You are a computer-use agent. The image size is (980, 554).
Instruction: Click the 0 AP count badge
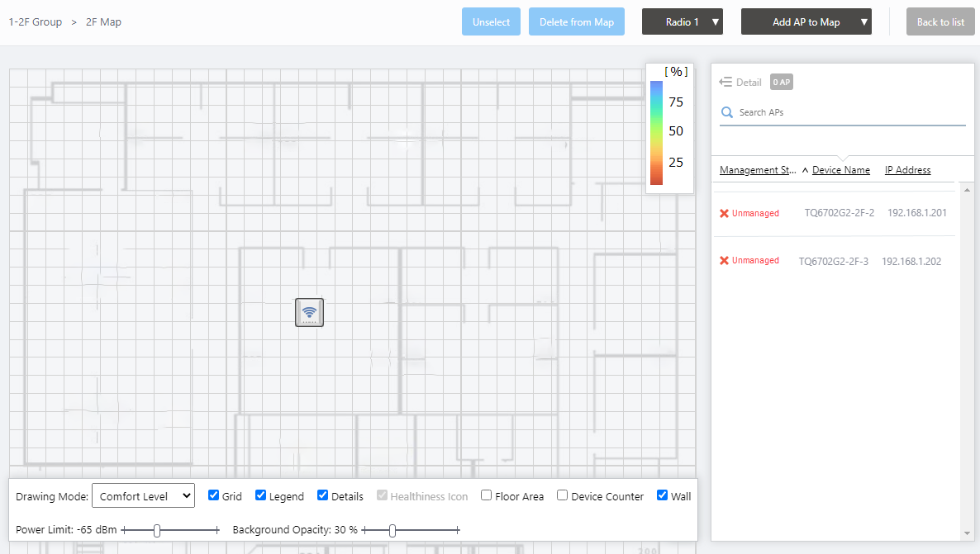781,82
